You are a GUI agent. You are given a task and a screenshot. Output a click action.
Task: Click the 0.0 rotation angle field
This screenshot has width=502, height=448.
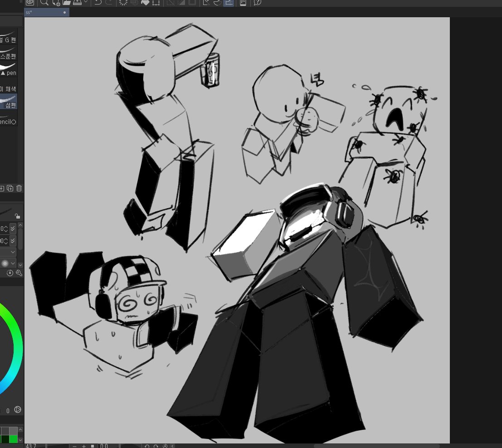click(108, 446)
